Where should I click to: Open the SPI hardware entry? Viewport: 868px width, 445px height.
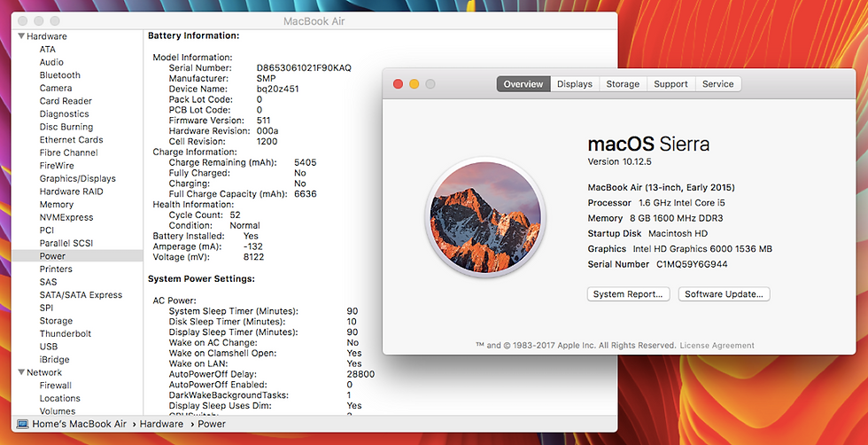46,308
